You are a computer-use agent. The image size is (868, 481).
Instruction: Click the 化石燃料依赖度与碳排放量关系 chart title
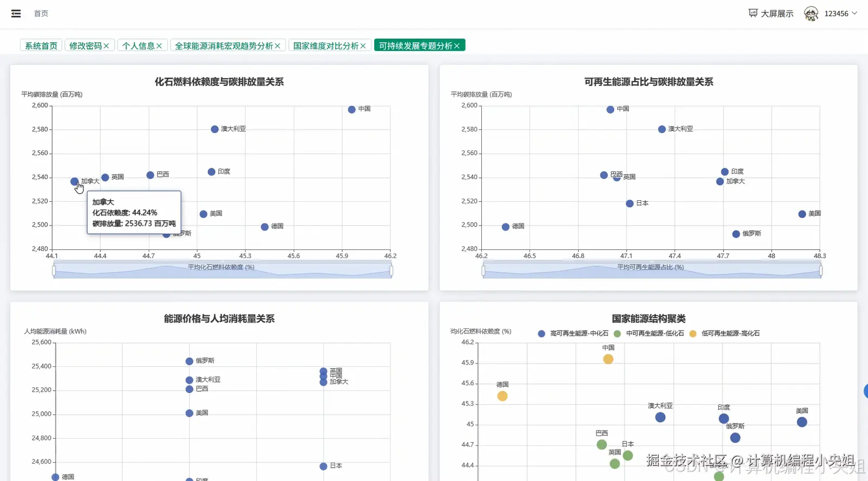point(219,82)
